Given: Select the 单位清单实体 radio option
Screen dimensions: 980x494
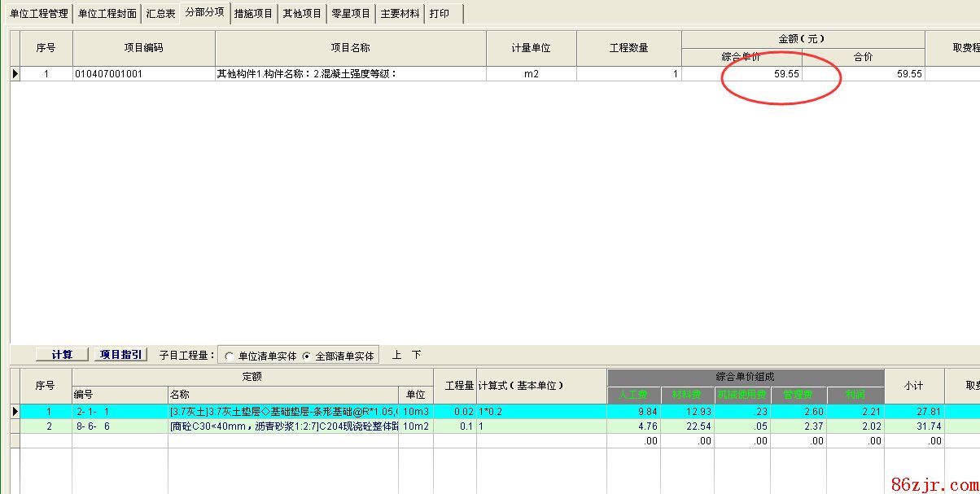Looking at the screenshot, I should point(230,356).
